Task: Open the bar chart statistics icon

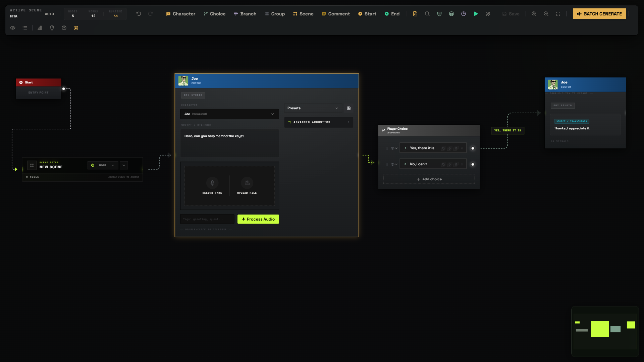Action: pyautogui.click(x=40, y=28)
